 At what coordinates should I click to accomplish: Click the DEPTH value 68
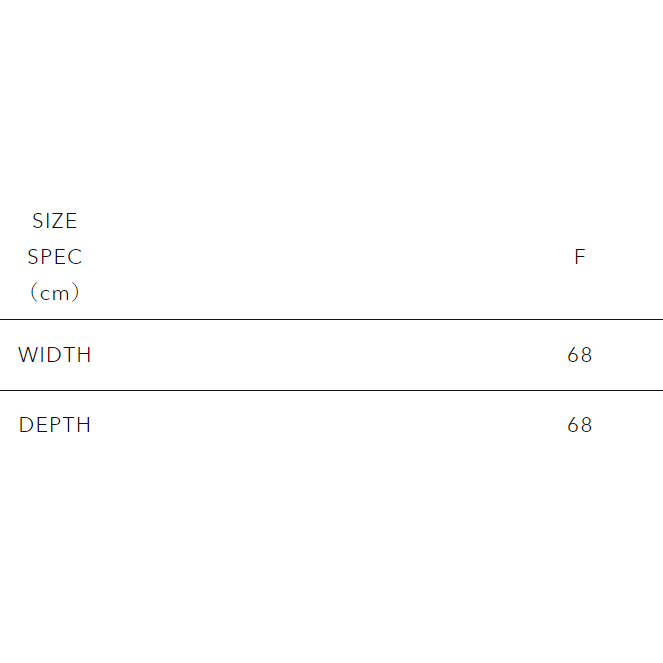[x=580, y=425]
